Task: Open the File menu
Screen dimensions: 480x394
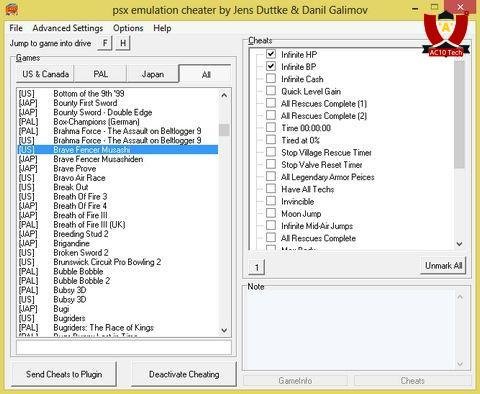Action: point(16,28)
